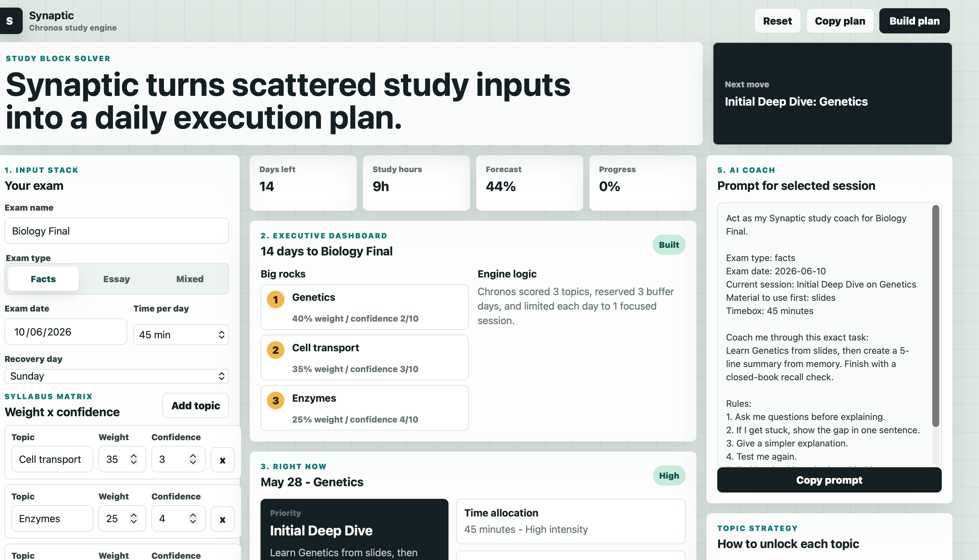This screenshot has height=560, width=979.
Task: Click the Synaptic S logo icon
Action: tap(10, 21)
